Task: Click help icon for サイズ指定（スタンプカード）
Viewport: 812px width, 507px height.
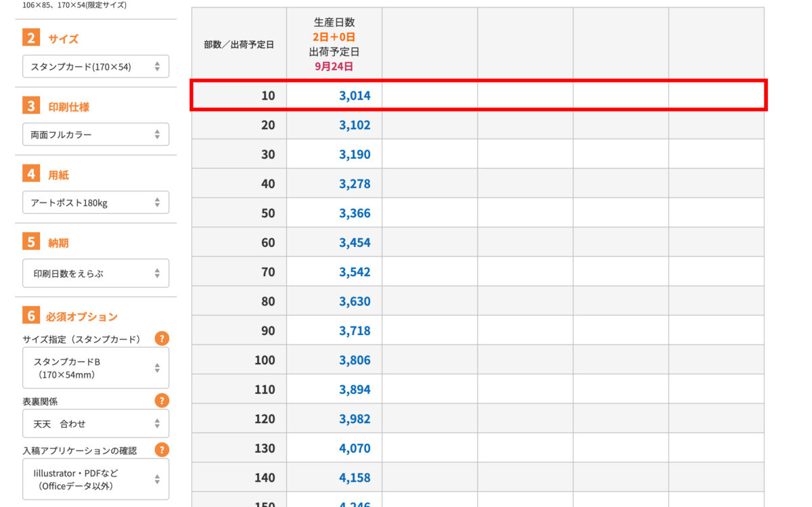Action: pyautogui.click(x=162, y=338)
